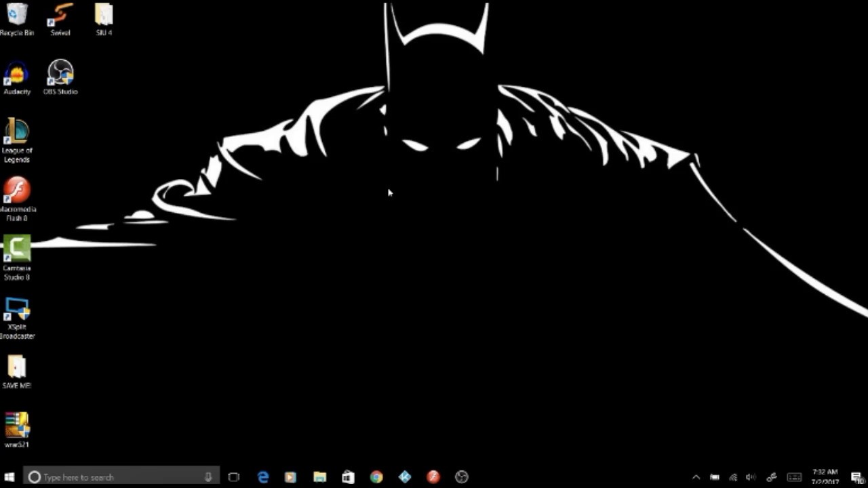
Task: Select the Macromedia Flash 8 desktop shortcut
Action: pos(17,200)
